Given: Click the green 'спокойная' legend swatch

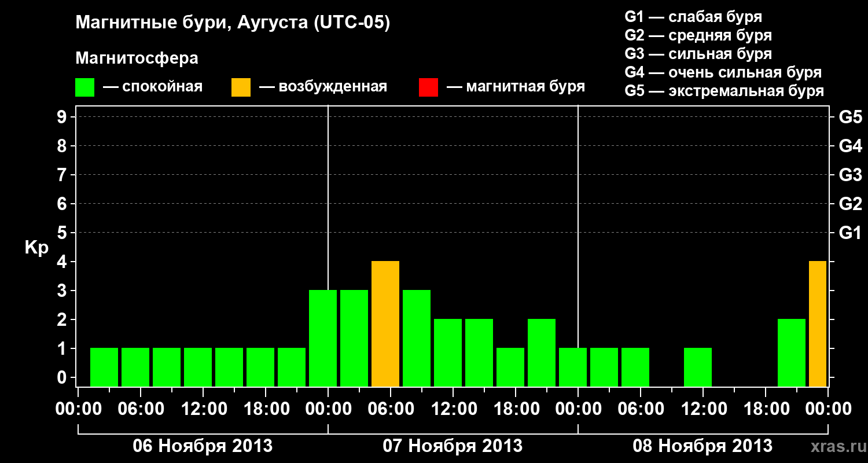Looking at the screenshot, I should tap(84, 87).
